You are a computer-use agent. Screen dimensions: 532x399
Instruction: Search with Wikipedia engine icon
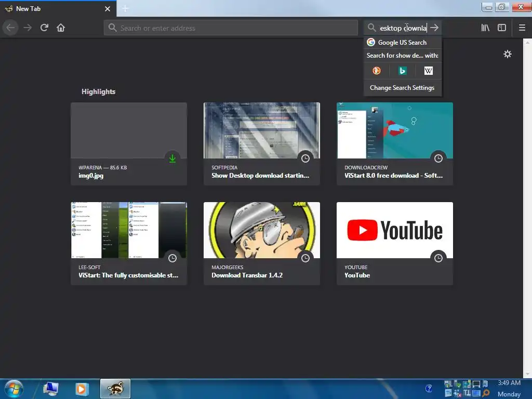click(429, 71)
